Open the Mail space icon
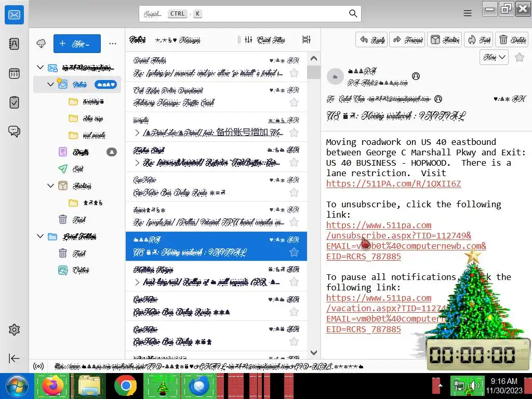532x399 pixels. point(14,15)
